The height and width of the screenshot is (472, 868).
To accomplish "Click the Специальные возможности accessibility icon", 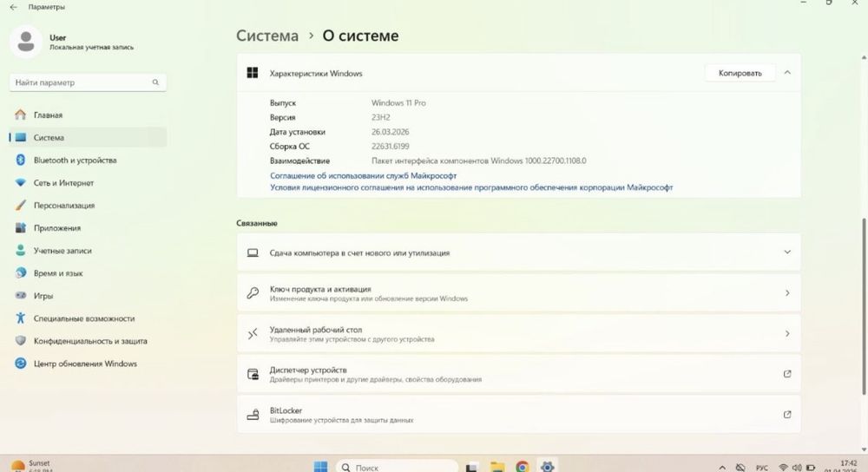I will [x=21, y=318].
